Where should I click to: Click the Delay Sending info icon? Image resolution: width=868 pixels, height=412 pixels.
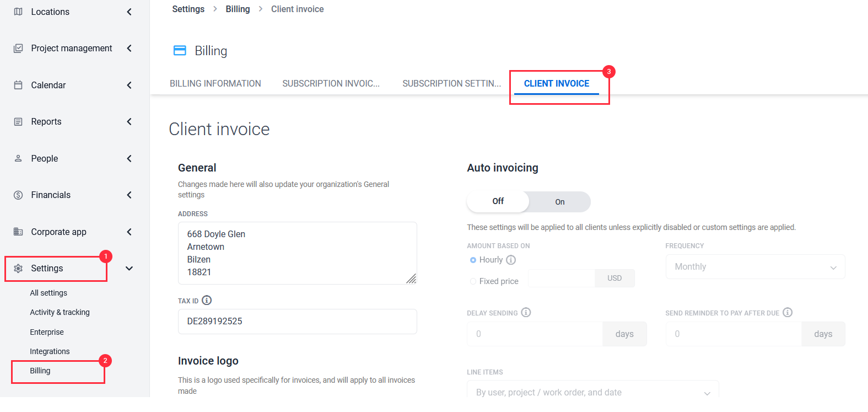tap(526, 313)
